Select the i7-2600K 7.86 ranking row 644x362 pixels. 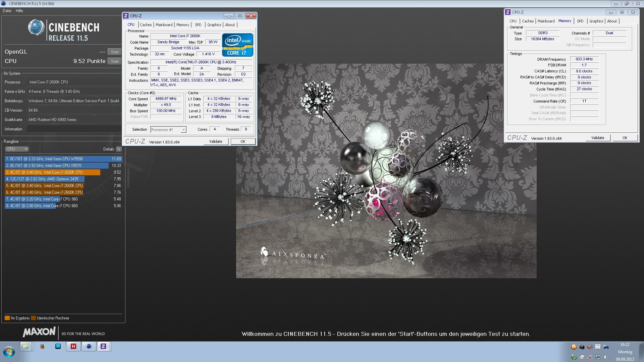(x=63, y=186)
